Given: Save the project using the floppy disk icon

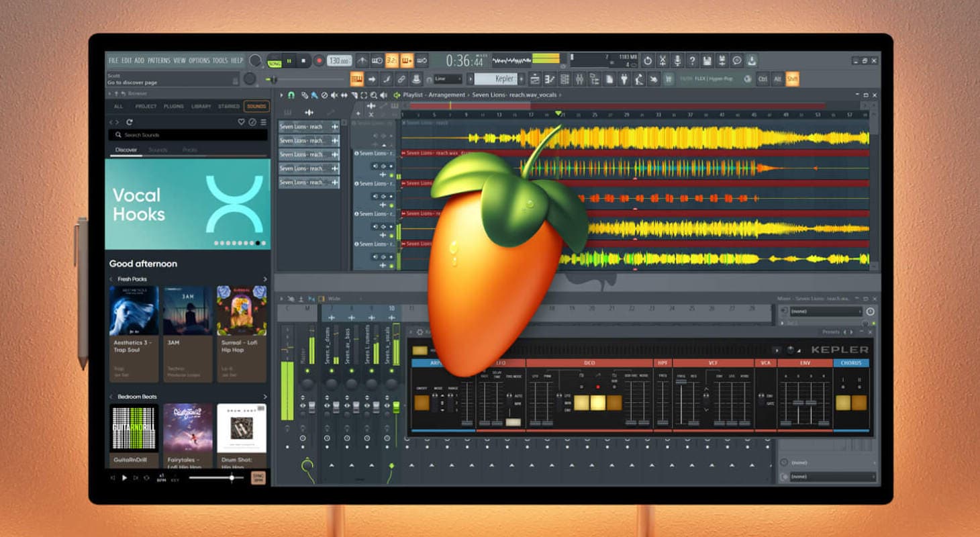Looking at the screenshot, I should pyautogui.click(x=708, y=60).
